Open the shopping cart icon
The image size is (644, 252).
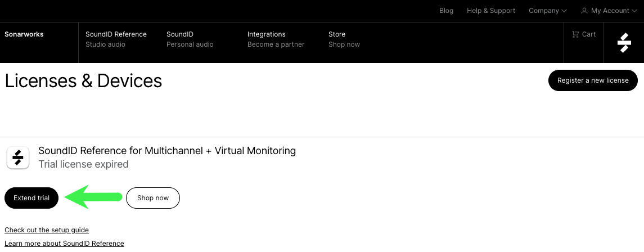coord(575,34)
